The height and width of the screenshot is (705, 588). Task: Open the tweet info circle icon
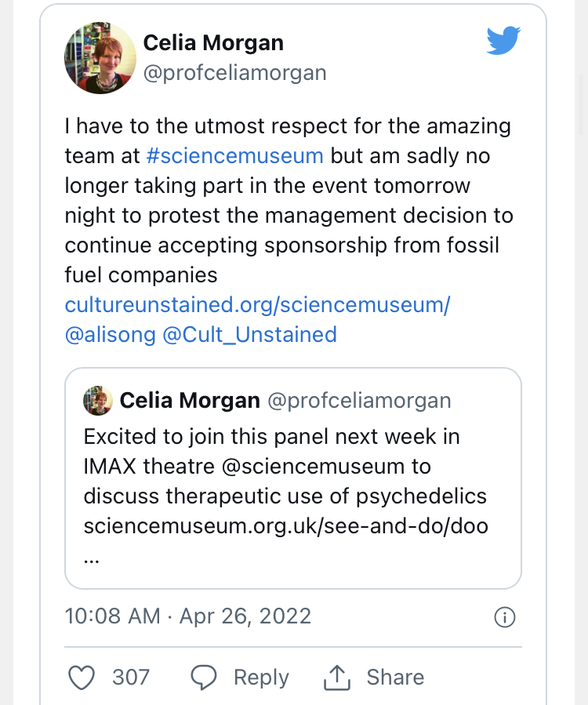[505, 617]
